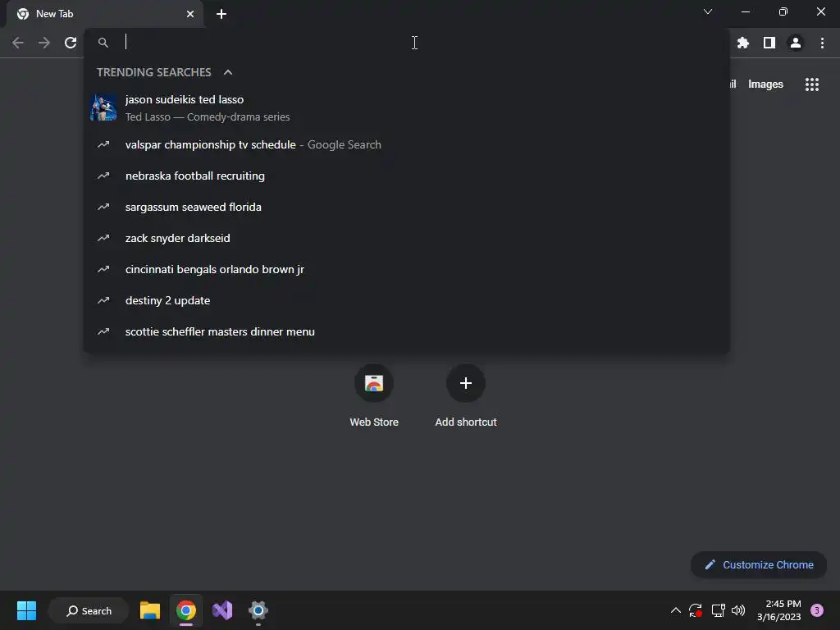Screen dimensions: 840x630
Task: Click trending arrow beside zack snyder darkseid
Action: [103, 238]
